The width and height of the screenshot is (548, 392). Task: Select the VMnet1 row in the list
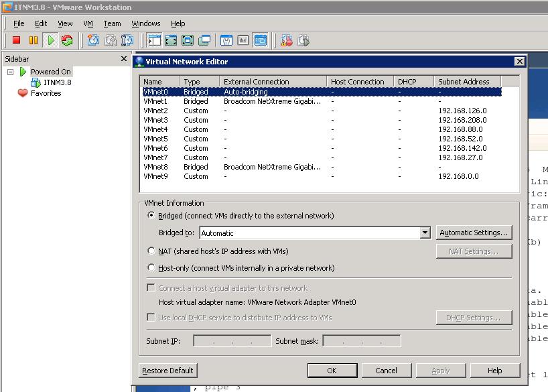coord(322,101)
